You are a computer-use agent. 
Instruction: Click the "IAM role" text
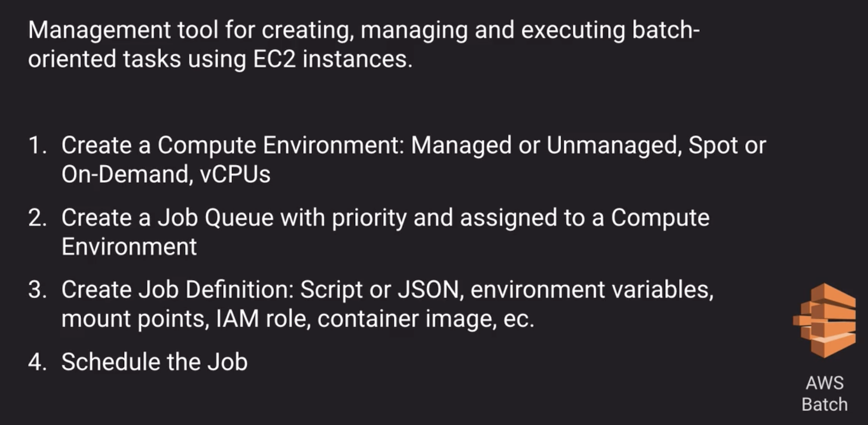[x=262, y=319]
